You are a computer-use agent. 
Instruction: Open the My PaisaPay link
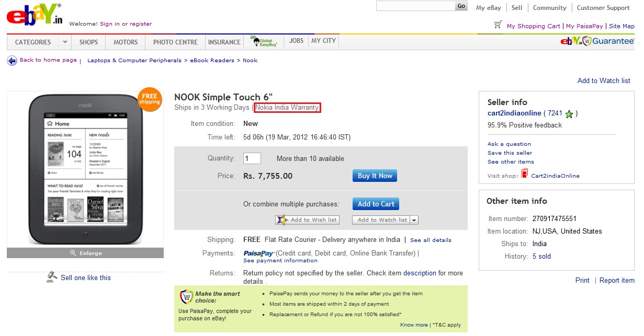coord(584,26)
